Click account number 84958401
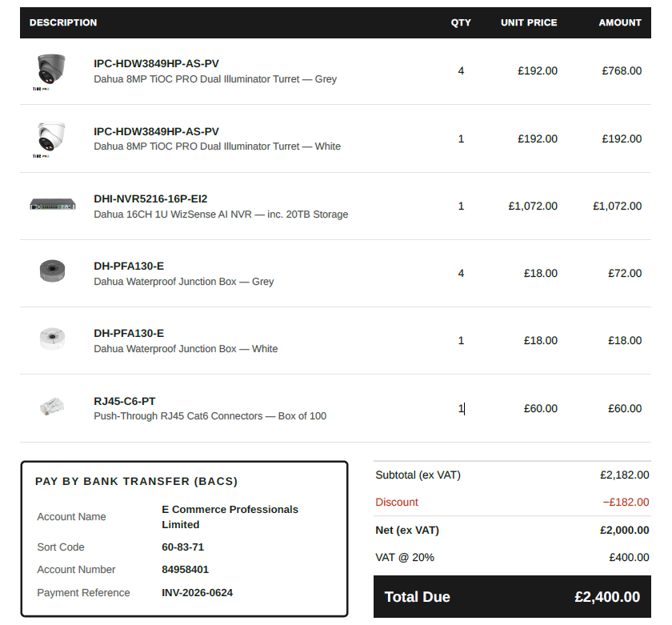 (x=185, y=570)
